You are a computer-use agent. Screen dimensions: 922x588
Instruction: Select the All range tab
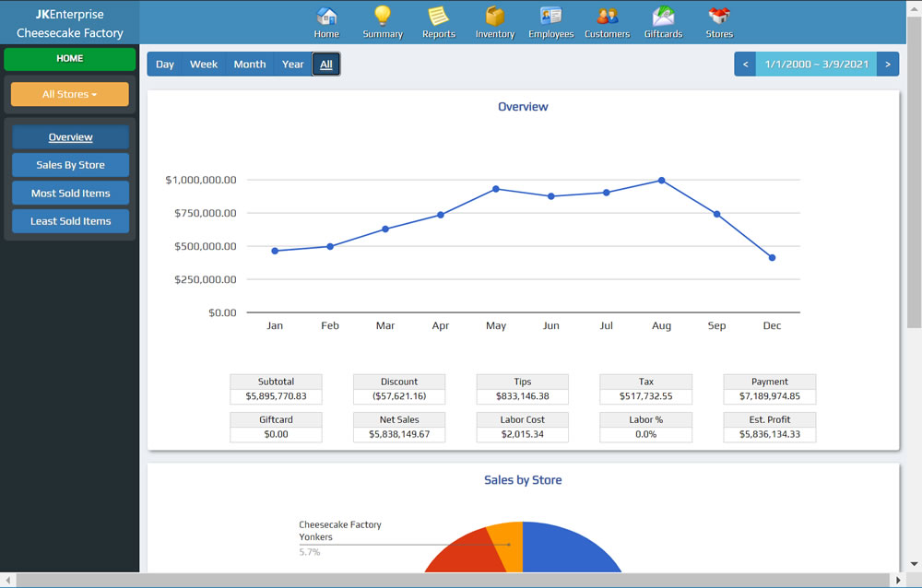[x=325, y=65]
